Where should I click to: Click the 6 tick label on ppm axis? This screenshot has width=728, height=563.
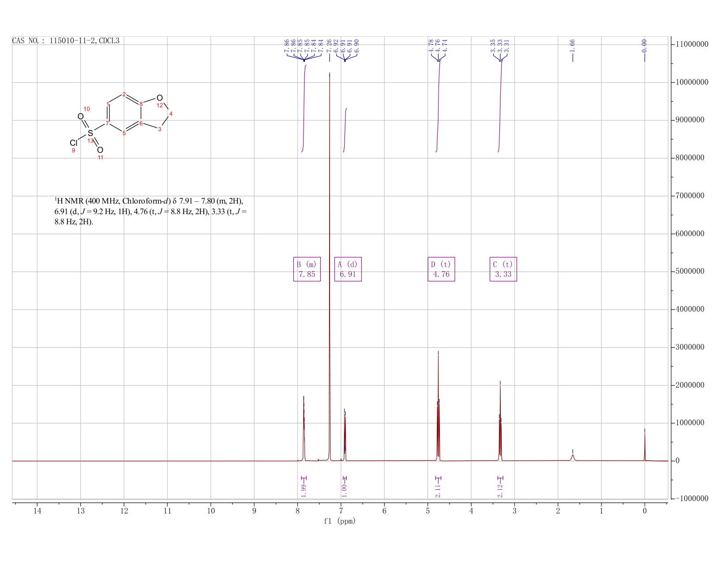point(384,511)
